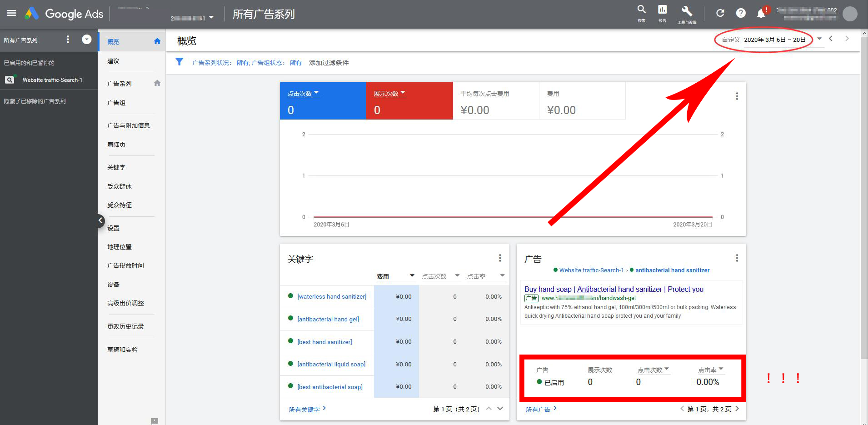The height and width of the screenshot is (425, 868).
Task: Open the hamburger main menu
Action: click(x=11, y=13)
